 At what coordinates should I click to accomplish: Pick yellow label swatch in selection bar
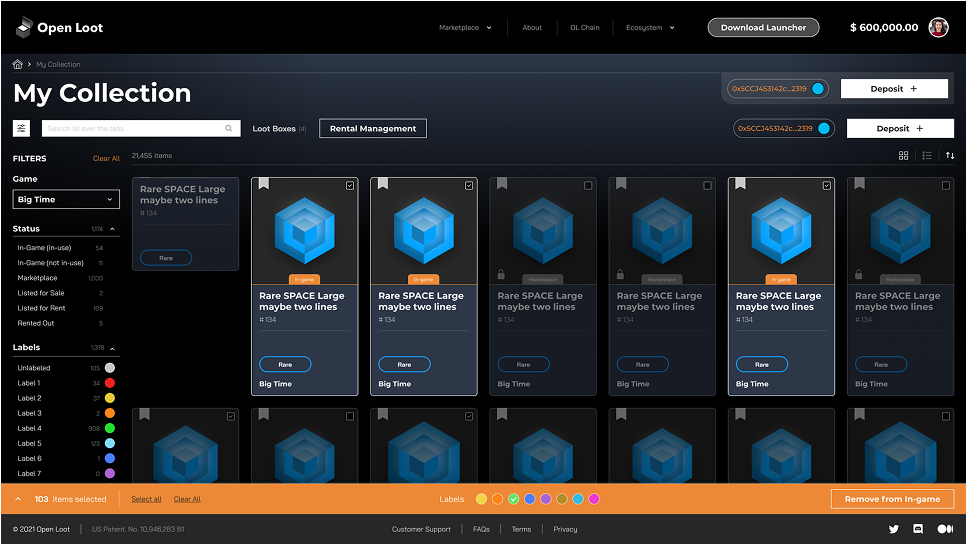(482, 499)
